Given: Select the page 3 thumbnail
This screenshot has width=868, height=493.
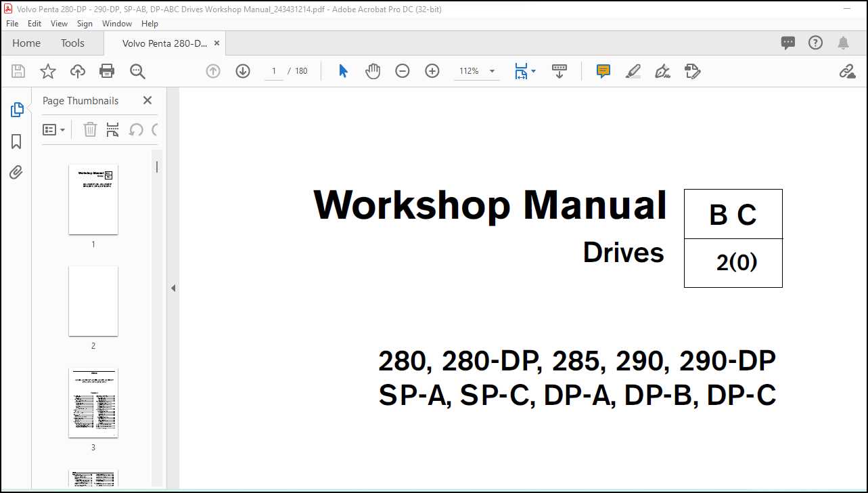Looking at the screenshot, I should coord(93,402).
